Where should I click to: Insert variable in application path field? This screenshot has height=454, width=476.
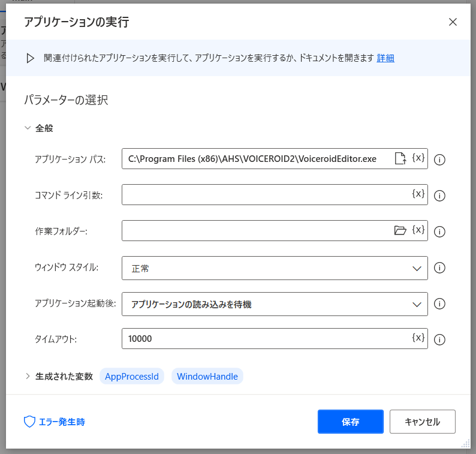pos(418,158)
